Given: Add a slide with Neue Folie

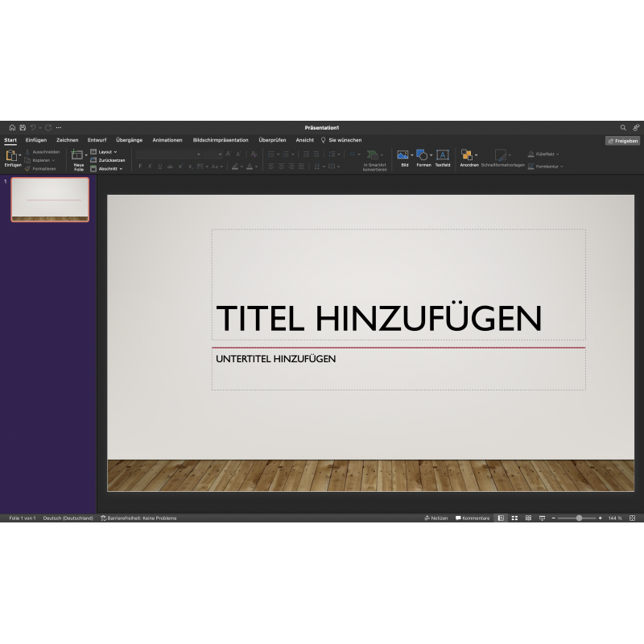Looking at the screenshot, I should pos(78,155).
